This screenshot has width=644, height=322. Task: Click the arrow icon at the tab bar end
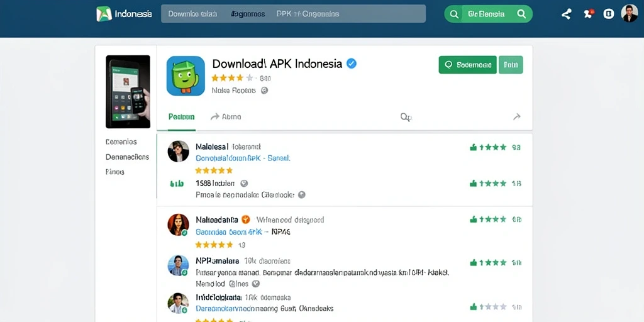[517, 117]
